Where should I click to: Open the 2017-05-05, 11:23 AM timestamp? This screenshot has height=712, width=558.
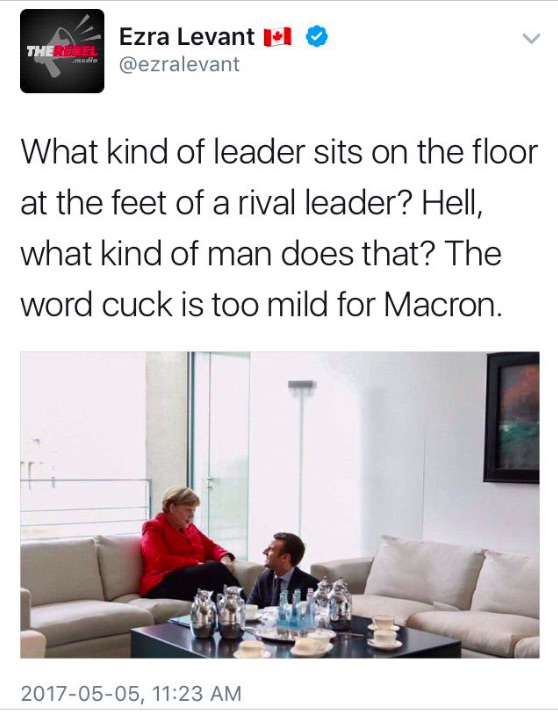pyautogui.click(x=131, y=693)
